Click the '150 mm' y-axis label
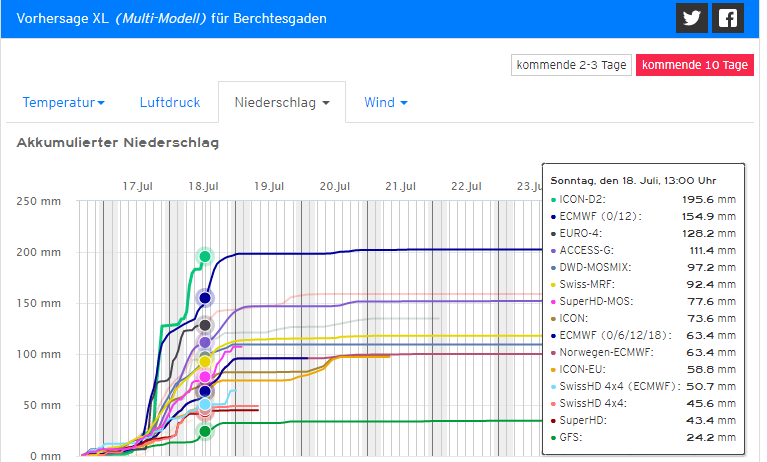The image size is (767, 462). coord(39,303)
